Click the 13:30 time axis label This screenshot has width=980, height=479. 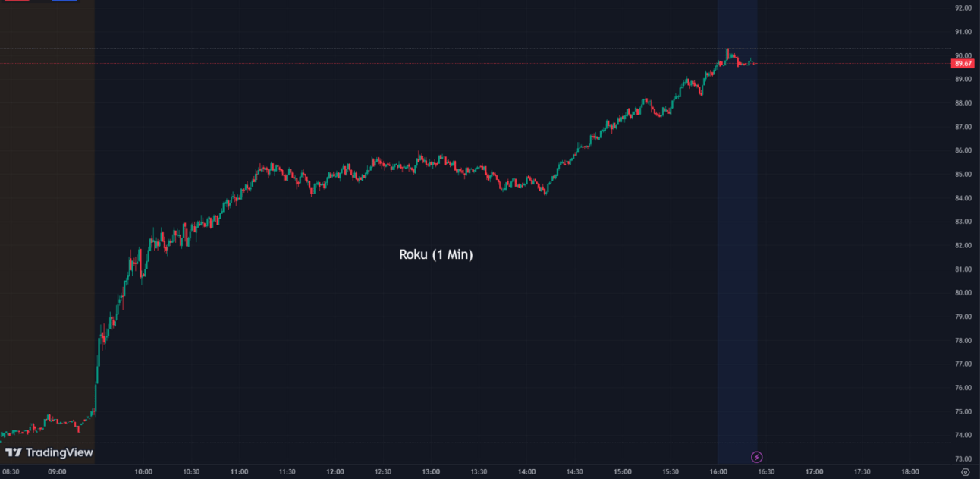479,471
